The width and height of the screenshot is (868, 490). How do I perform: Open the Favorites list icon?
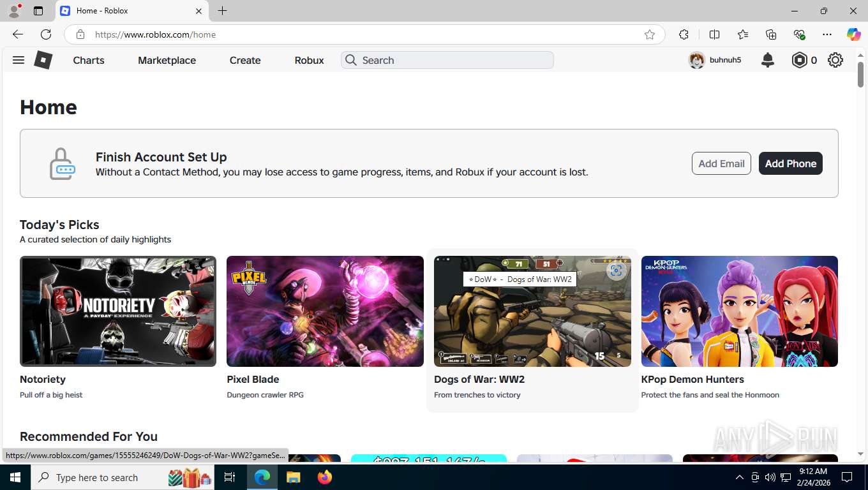742,34
